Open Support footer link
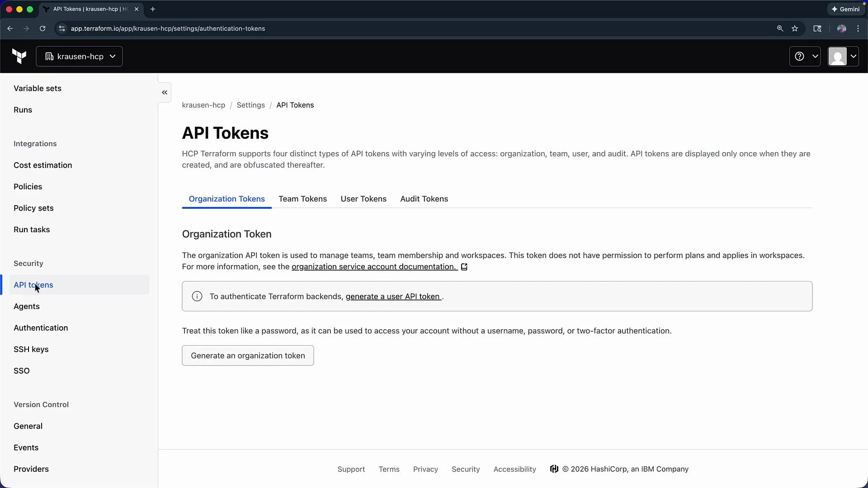 pos(351,469)
